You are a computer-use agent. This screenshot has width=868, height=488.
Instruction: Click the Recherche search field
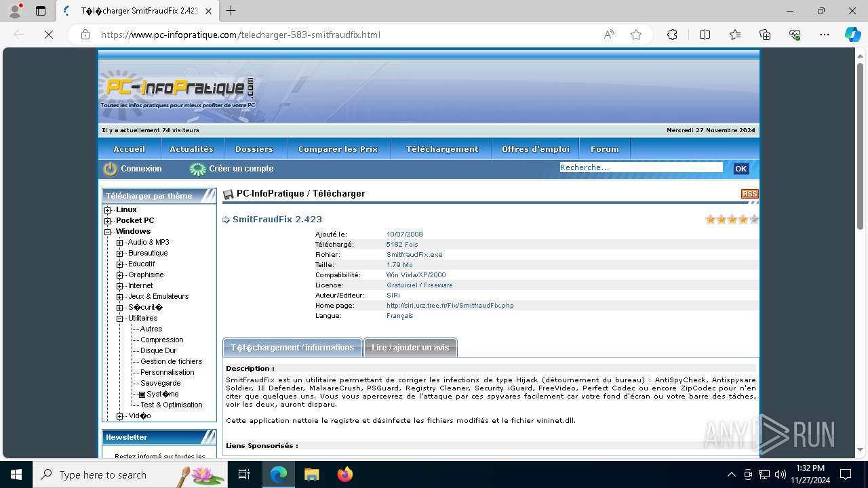click(641, 167)
